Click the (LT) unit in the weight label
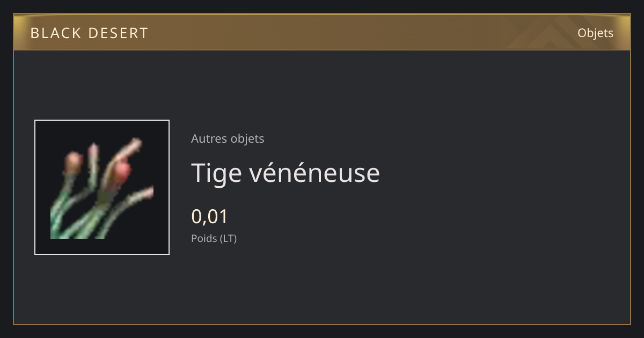 [x=228, y=238]
